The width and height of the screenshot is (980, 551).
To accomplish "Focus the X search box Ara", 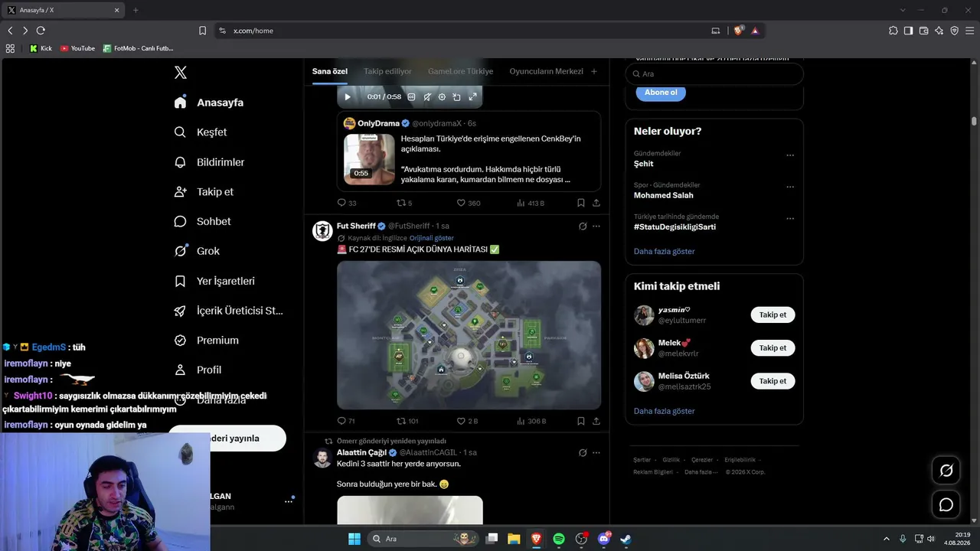I will tap(714, 73).
